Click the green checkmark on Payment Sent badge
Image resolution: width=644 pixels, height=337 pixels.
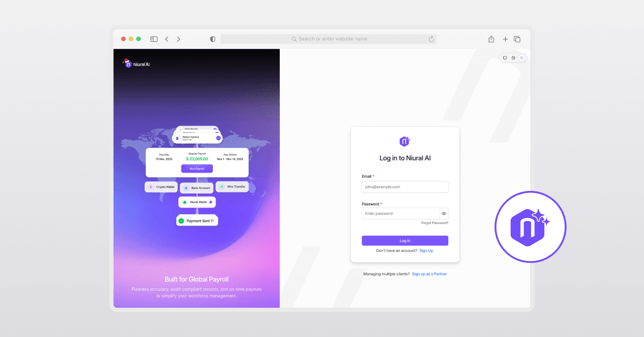click(x=182, y=221)
